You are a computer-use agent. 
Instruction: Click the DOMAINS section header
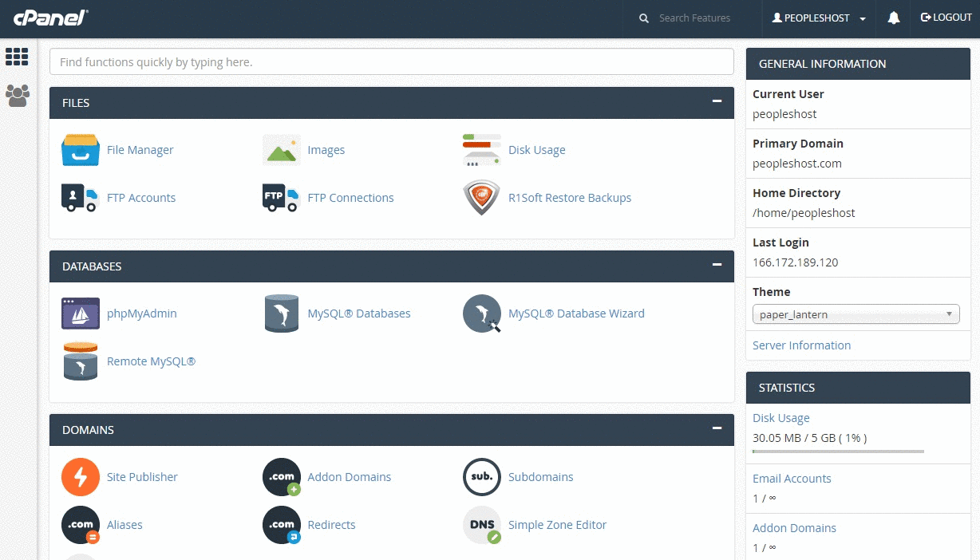pos(392,429)
